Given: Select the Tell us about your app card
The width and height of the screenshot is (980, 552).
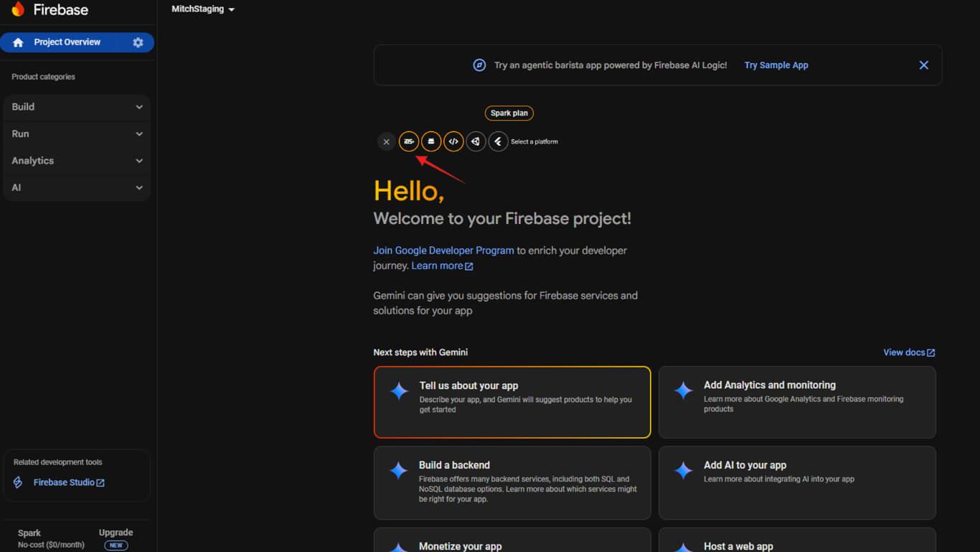Looking at the screenshot, I should coord(512,402).
